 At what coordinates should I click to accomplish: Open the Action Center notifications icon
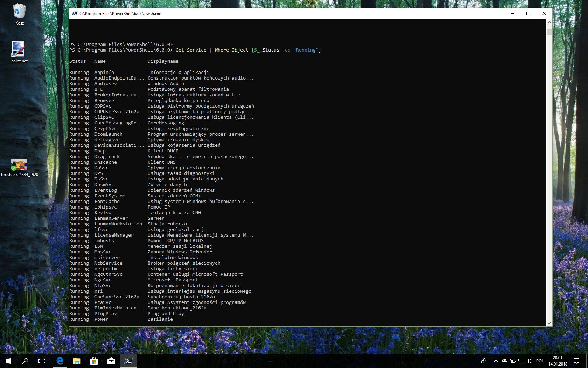(576, 361)
